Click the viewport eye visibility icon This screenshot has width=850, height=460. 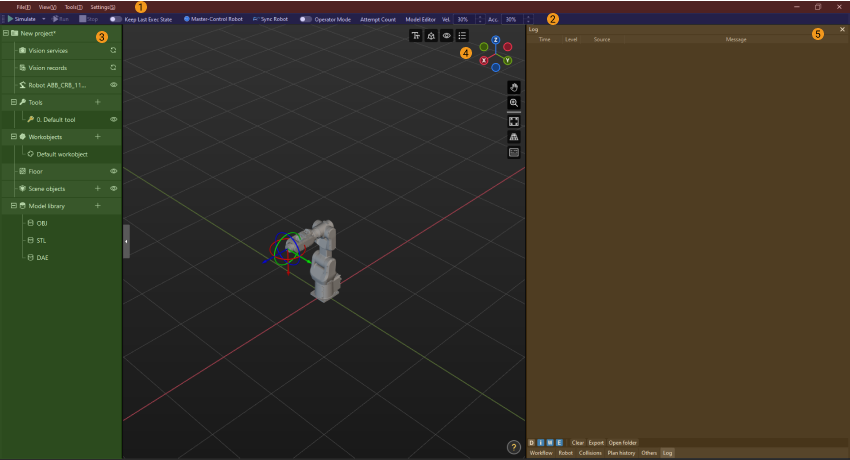tap(446, 36)
